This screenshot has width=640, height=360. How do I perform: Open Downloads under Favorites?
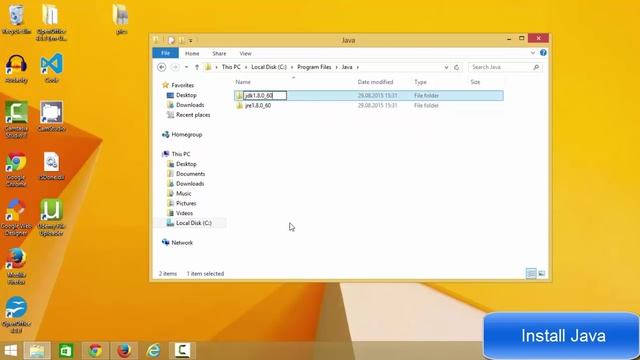coord(190,105)
